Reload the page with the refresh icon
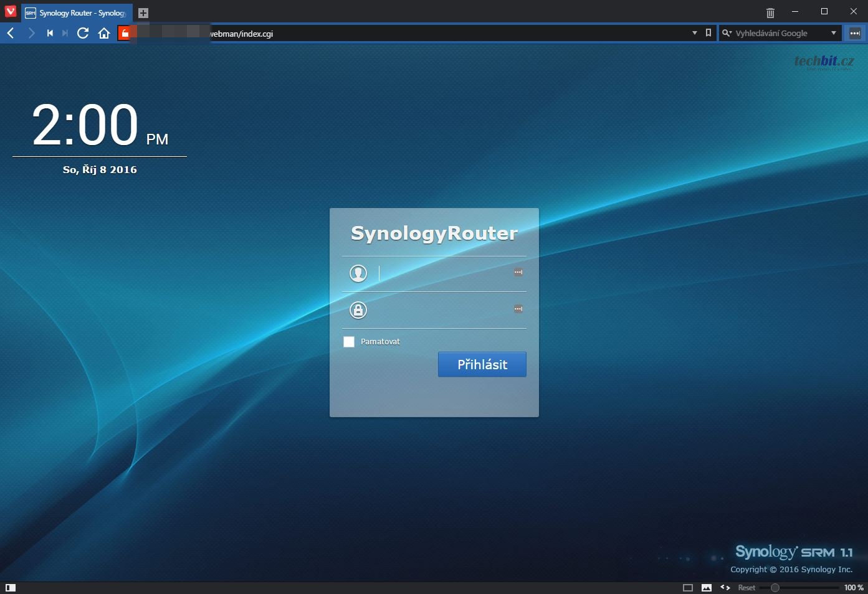The height and width of the screenshot is (594, 868). coord(83,33)
